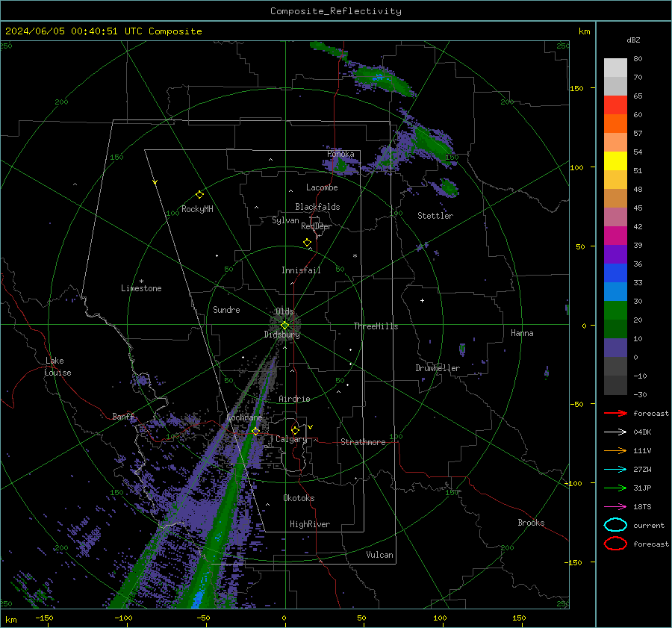
Task: Select the 111V legend label
Action: [x=642, y=450]
